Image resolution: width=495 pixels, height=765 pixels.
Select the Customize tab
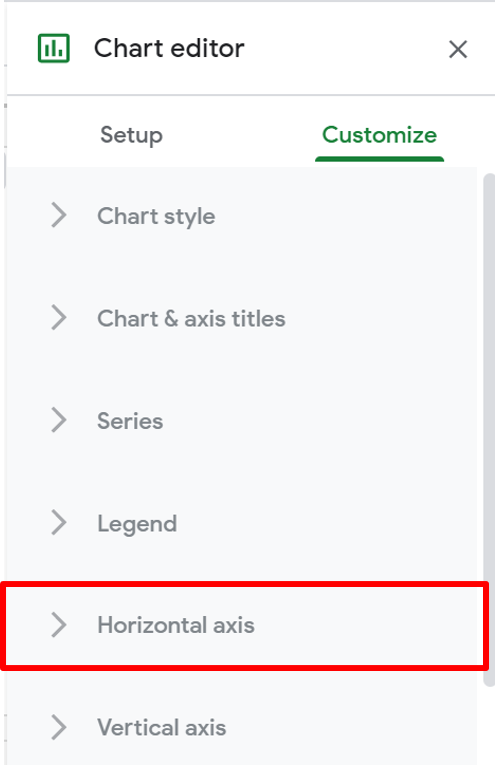click(x=379, y=135)
